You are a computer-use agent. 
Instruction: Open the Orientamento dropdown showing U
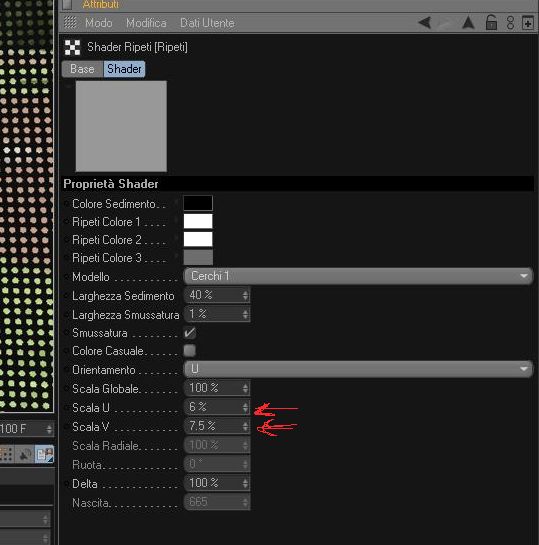point(358,369)
